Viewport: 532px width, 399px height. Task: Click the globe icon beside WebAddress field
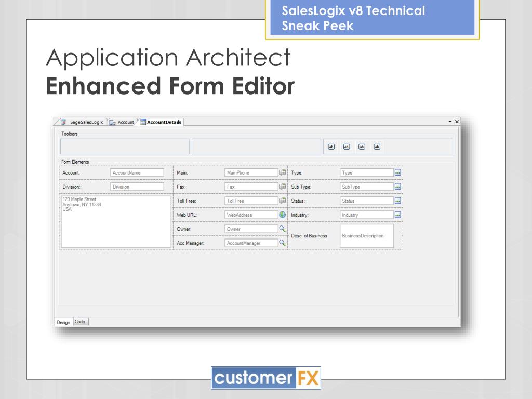[282, 215]
